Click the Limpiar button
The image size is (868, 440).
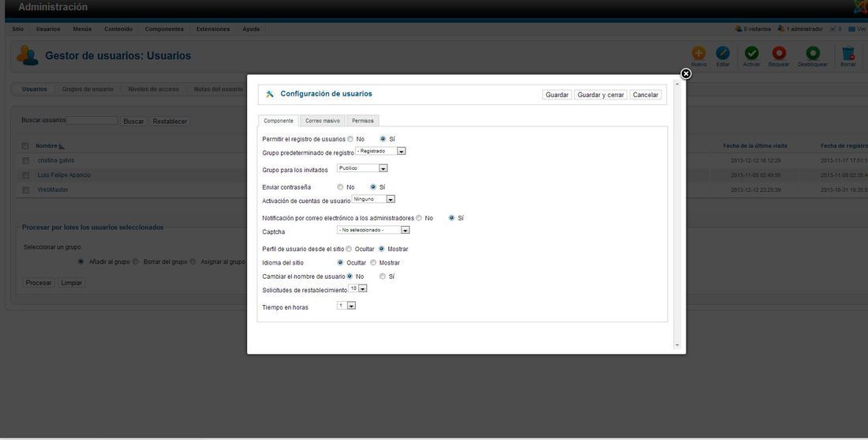(x=71, y=283)
